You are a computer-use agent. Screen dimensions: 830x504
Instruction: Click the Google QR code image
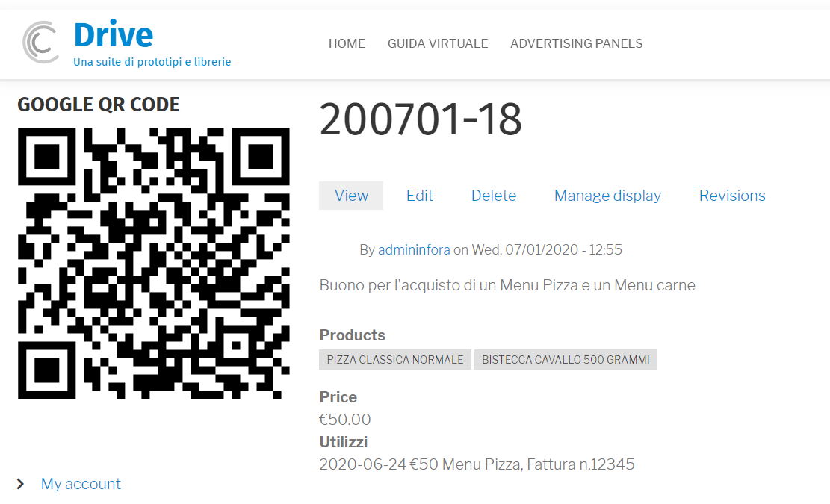click(x=153, y=264)
